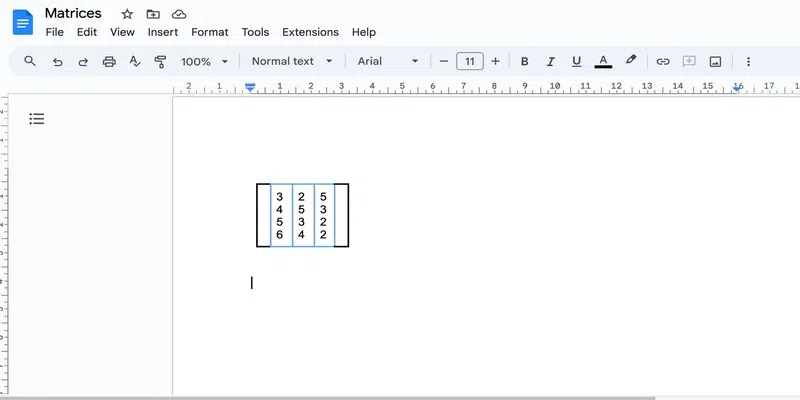
Task: Open the zoom 100% dropdown
Action: pyautogui.click(x=205, y=62)
